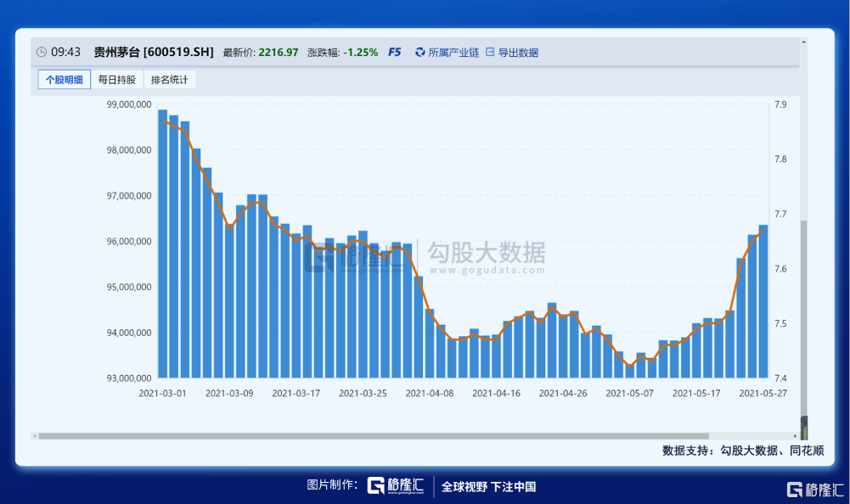850x504 pixels.
Task: Click the 涨跌幅 label in the header
Action: (324, 53)
